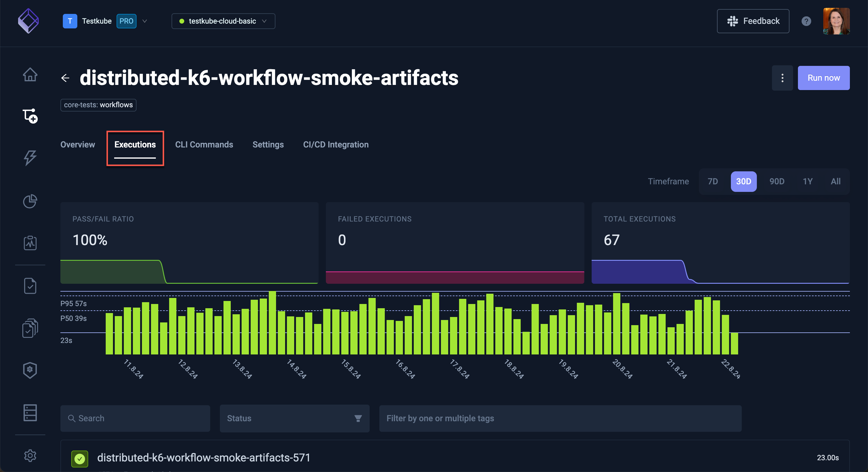Open the testkube-cloud-basic environment dropdown
This screenshot has width=868, height=472.
[x=223, y=21]
